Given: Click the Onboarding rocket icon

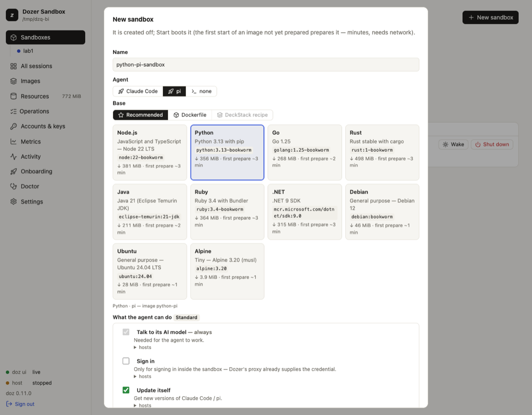Looking at the screenshot, I should [14, 171].
